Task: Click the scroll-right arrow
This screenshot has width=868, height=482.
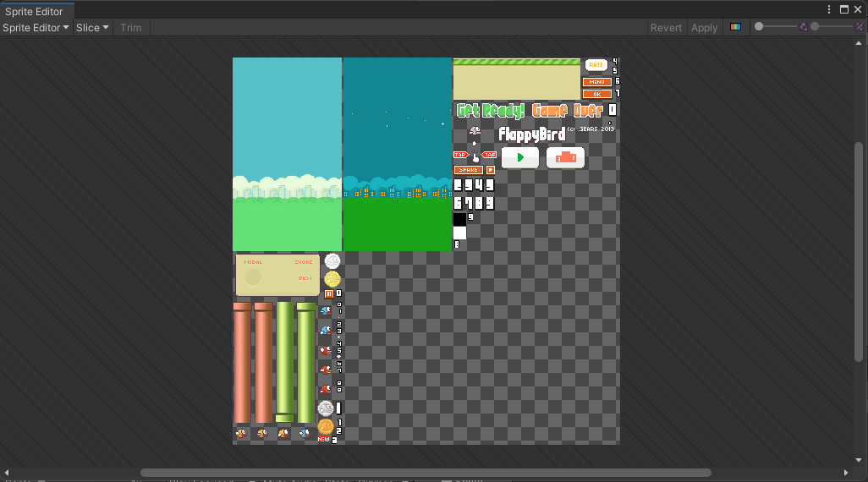Action: click(x=846, y=473)
